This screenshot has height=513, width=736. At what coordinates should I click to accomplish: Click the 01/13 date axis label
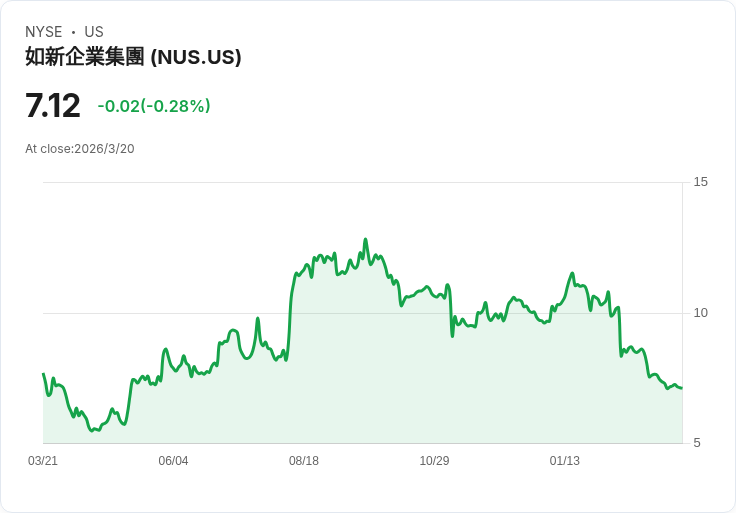coord(565,461)
